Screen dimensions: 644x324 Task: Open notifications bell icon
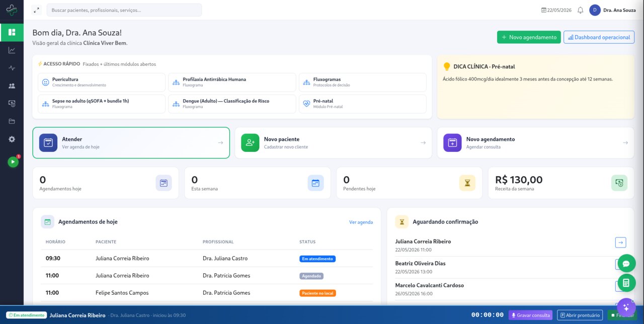click(x=580, y=10)
